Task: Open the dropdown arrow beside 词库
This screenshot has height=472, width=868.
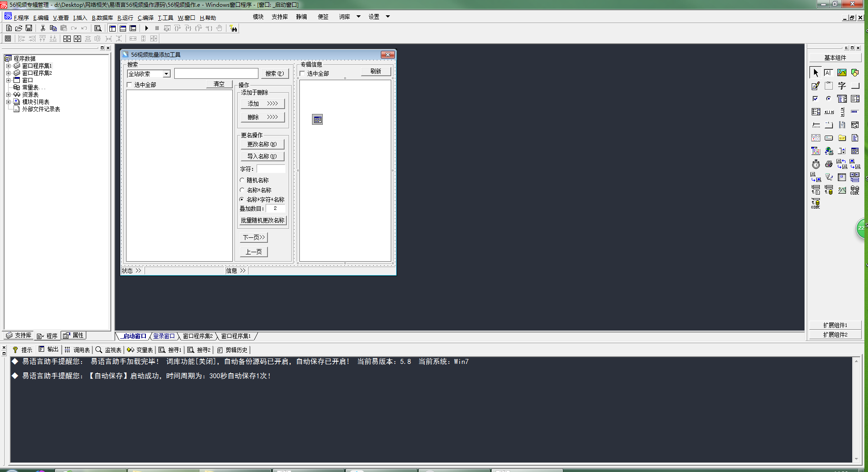Action: click(358, 17)
